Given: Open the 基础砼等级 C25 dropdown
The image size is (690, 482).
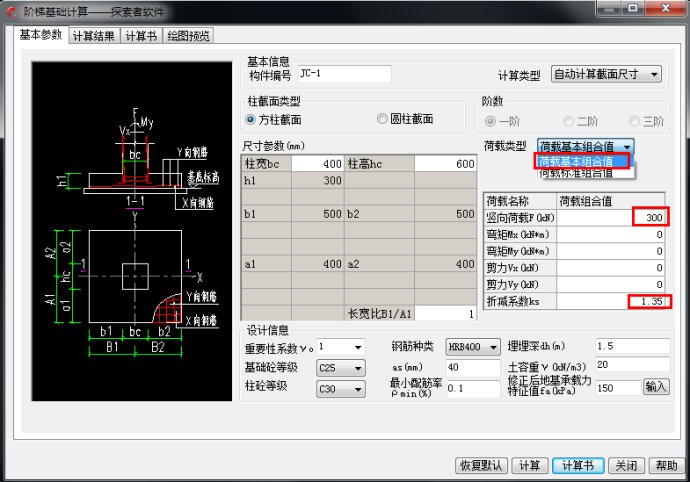Looking at the screenshot, I should [341, 368].
